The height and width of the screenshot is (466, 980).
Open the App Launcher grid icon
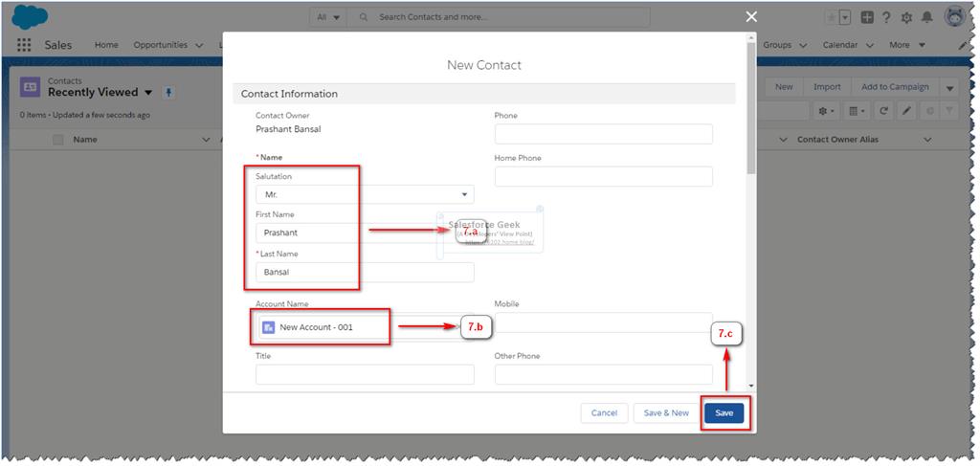24,45
